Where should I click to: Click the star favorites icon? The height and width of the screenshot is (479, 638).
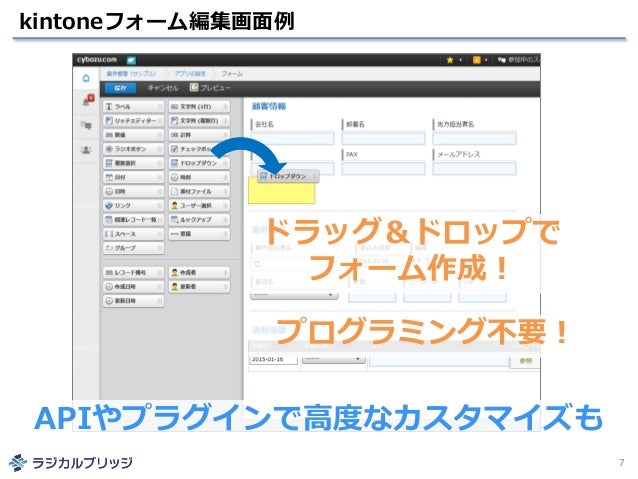coord(450,60)
